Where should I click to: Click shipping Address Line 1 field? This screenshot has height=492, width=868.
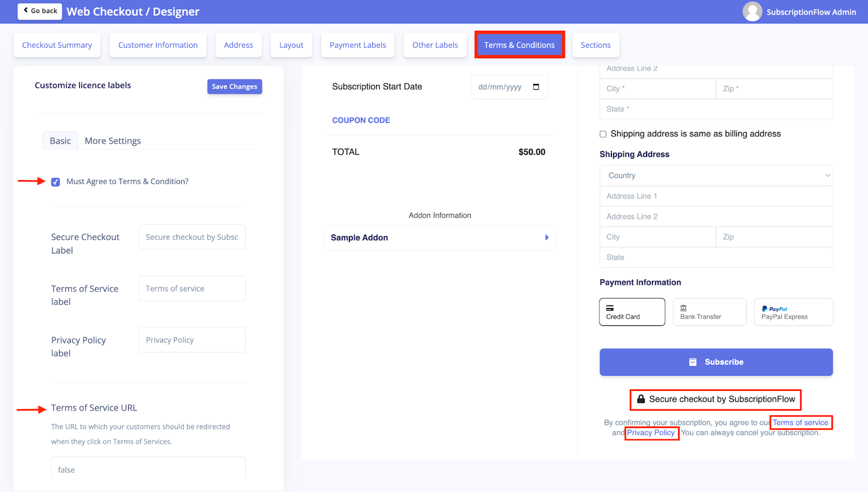pyautogui.click(x=716, y=196)
